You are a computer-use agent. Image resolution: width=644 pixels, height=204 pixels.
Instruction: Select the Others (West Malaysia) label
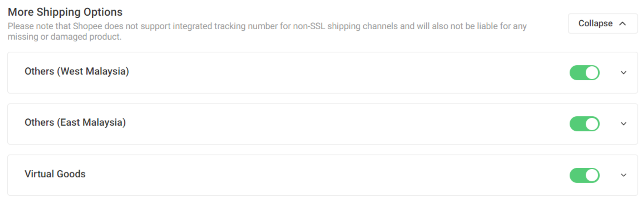coord(77,71)
